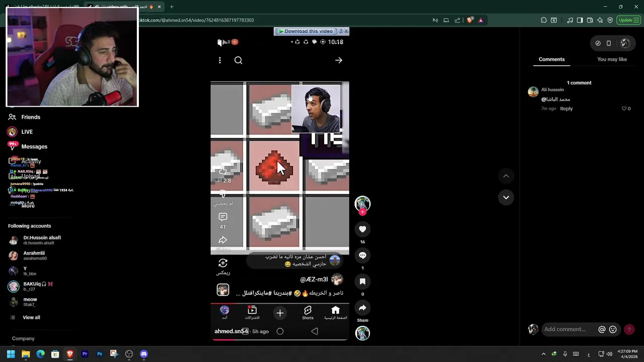Open Friends in the sidebar
Image resolution: width=644 pixels, height=362 pixels.
pos(31,117)
